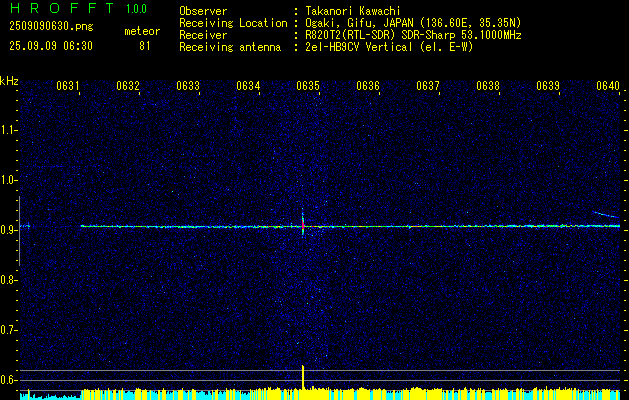The width and height of the screenshot is (629, 400).
Task: Click the meteor count label
Action: pos(142,31)
